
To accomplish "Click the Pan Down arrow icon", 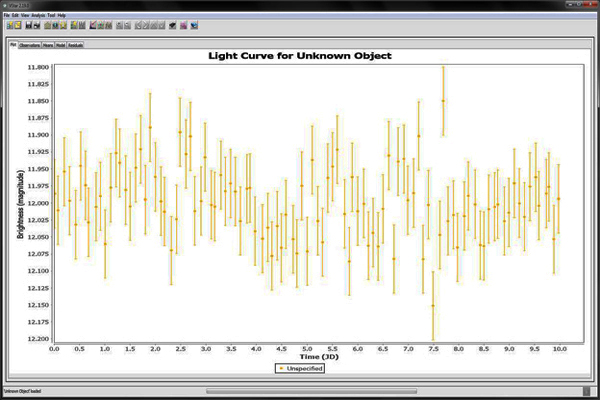I will coord(161,25).
